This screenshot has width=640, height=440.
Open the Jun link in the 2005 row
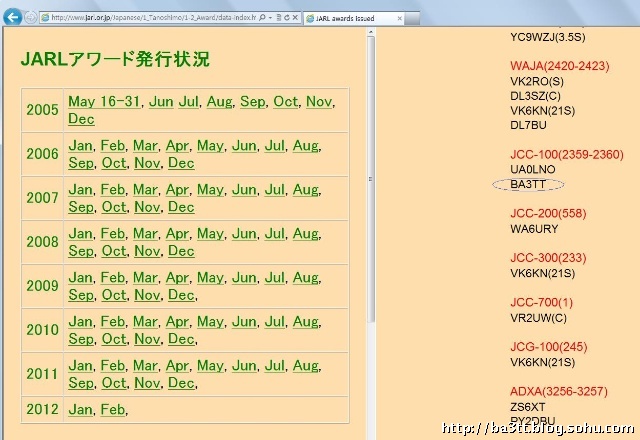[161, 101]
